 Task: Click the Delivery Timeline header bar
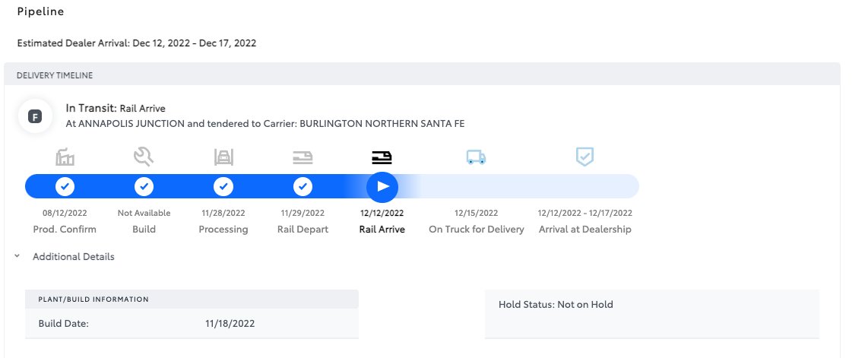[x=422, y=74]
